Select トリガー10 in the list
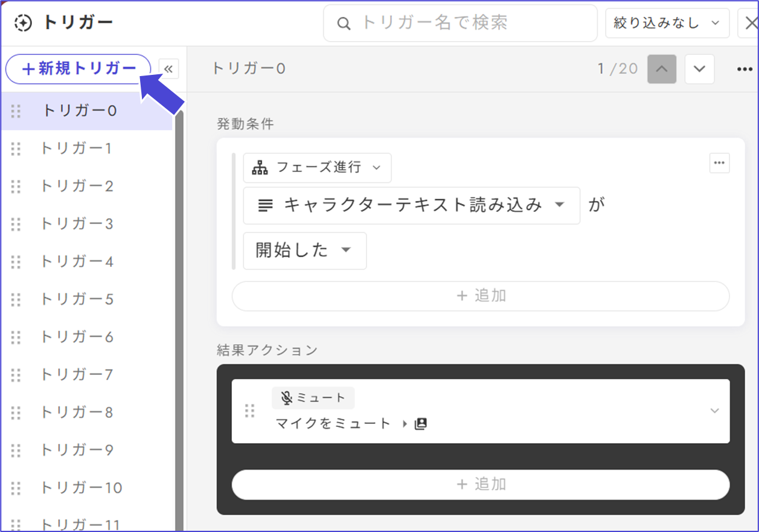The height and width of the screenshot is (532, 759). tap(81, 488)
